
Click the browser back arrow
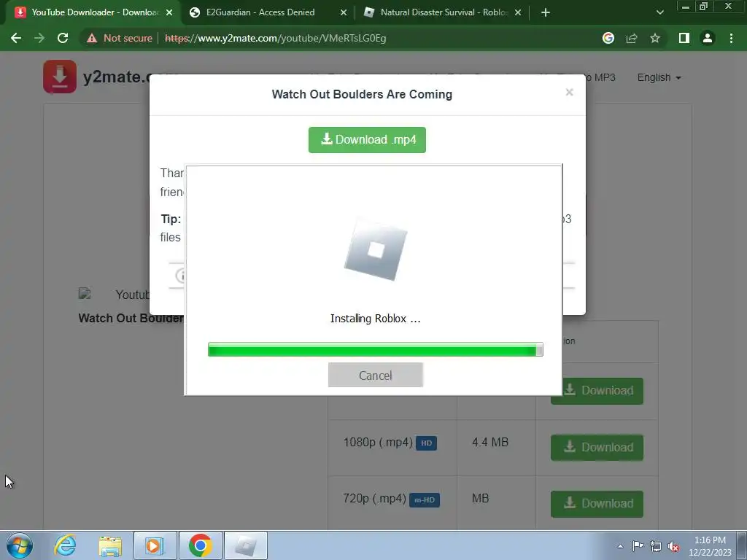pyautogui.click(x=16, y=38)
